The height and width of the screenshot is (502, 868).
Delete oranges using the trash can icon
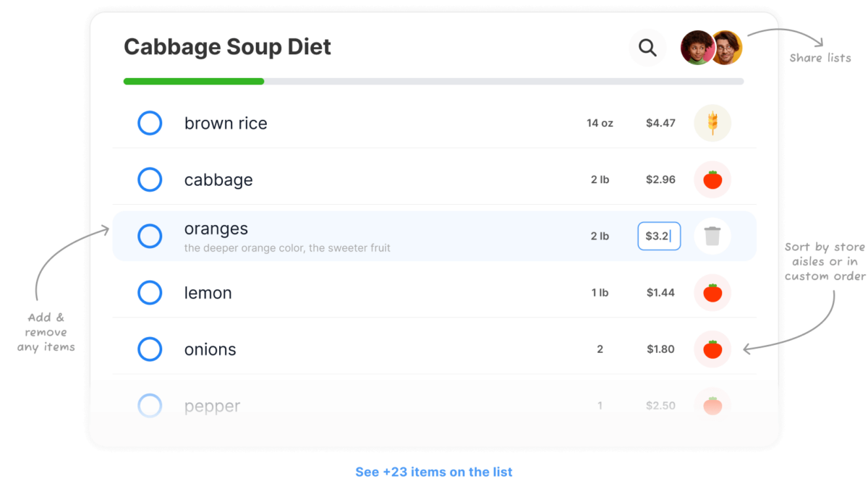[712, 236]
